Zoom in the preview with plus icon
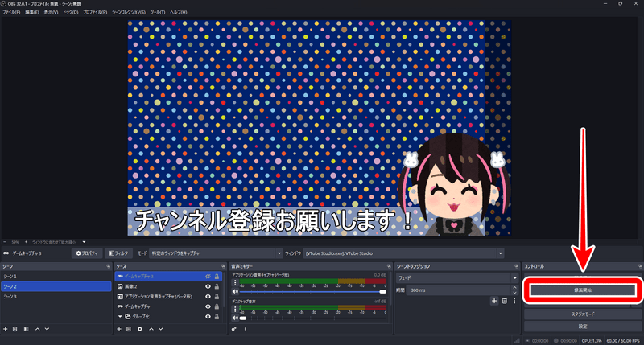The image size is (644, 345). tap(26, 242)
